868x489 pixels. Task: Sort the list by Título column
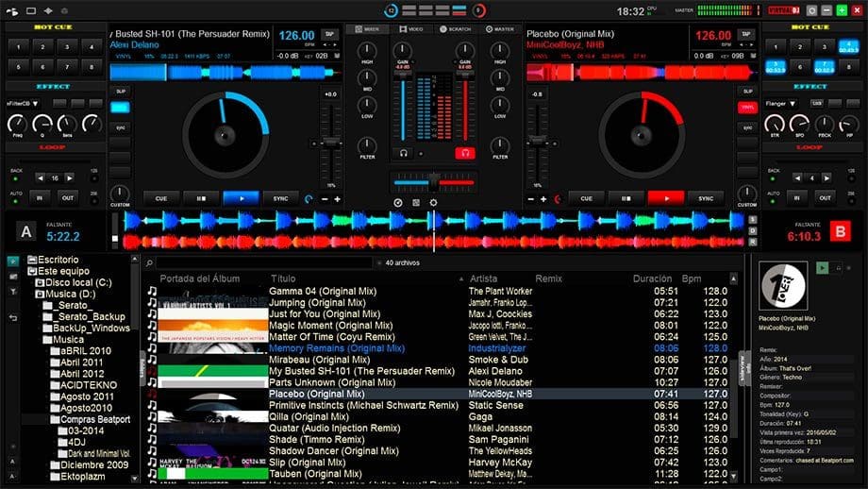pyautogui.click(x=283, y=279)
